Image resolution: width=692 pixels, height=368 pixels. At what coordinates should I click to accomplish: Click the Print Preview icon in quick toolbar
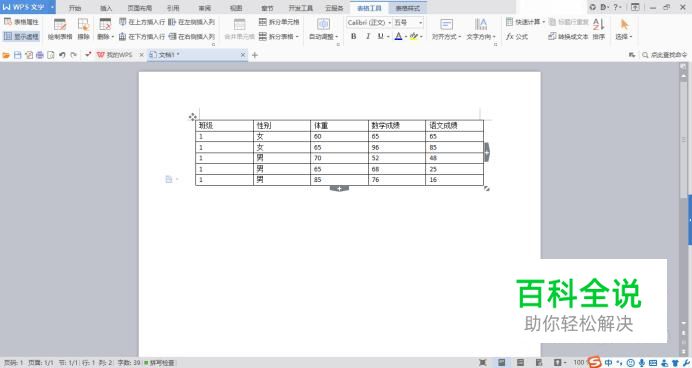pyautogui.click(x=51, y=55)
